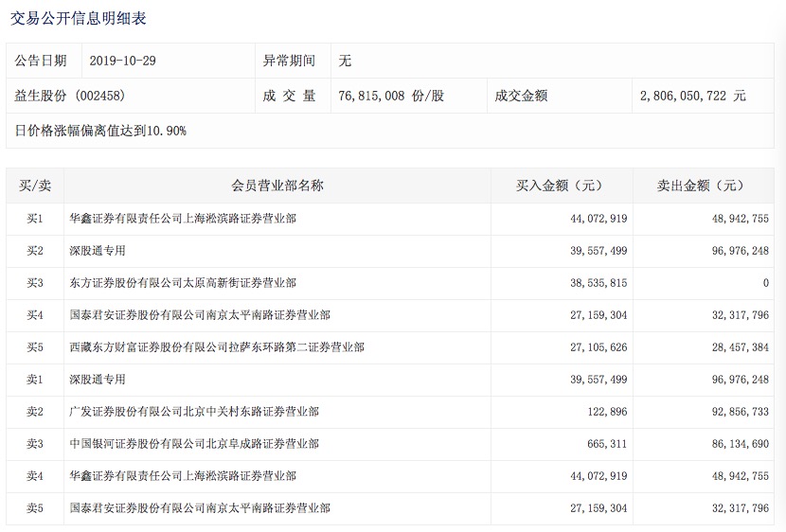Open 广发证券北京中关村东路营业部 entry
This screenshot has width=786, height=532.
194,412
